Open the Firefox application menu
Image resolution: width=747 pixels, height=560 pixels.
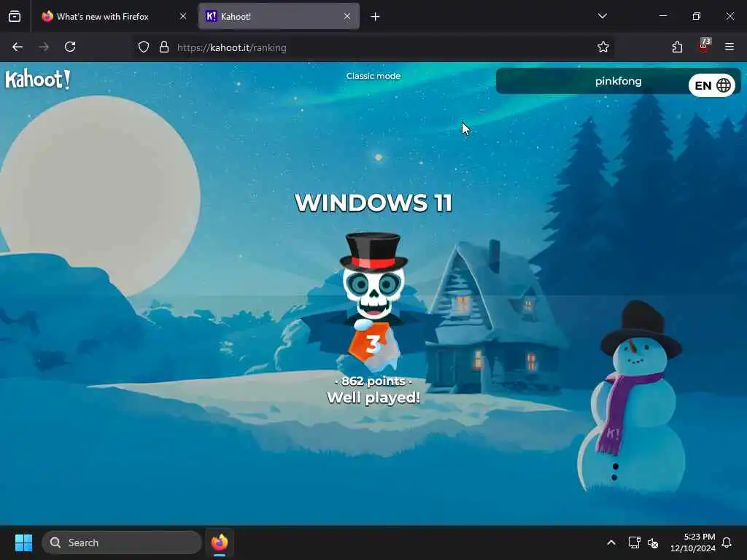pos(729,47)
